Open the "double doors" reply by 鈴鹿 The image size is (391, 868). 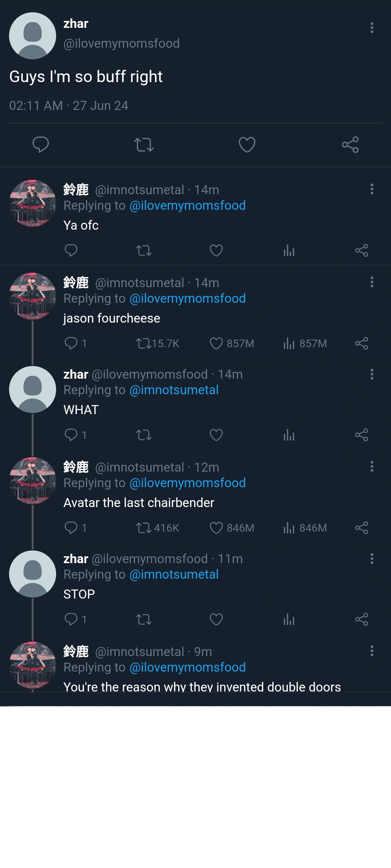202,686
